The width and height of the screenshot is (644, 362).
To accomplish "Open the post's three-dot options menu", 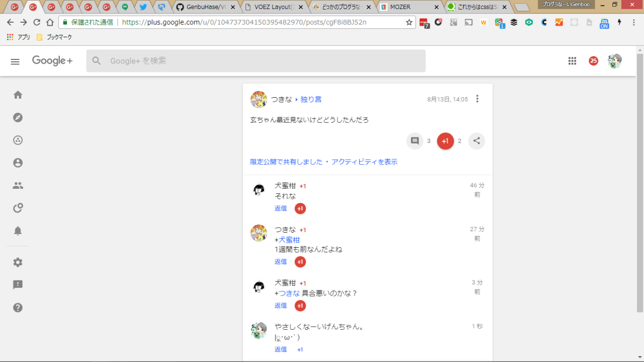I will tap(477, 99).
